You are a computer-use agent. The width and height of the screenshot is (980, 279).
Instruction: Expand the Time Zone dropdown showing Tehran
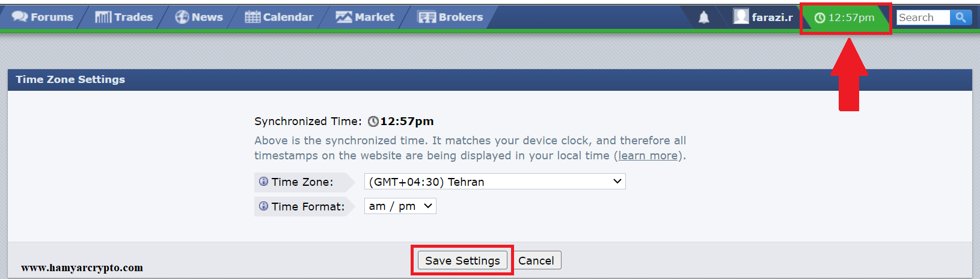[495, 182]
